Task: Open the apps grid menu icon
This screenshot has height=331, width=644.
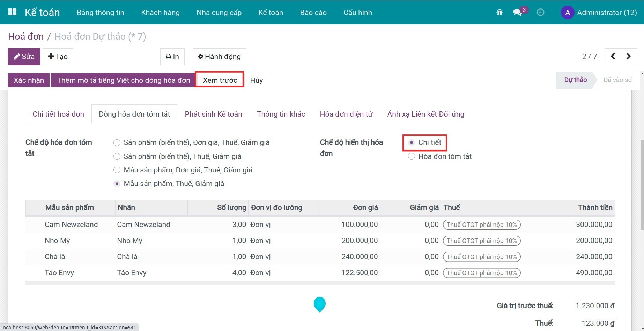Action: coord(12,12)
